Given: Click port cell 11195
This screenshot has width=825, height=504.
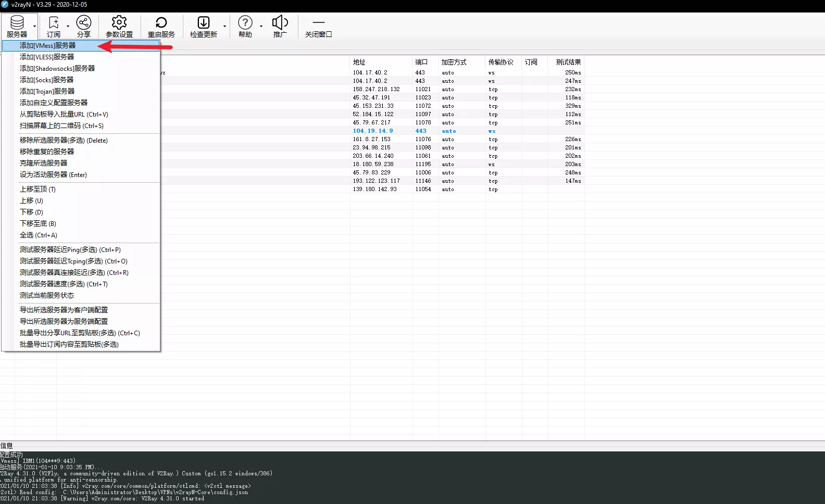Looking at the screenshot, I should tap(423, 165).
